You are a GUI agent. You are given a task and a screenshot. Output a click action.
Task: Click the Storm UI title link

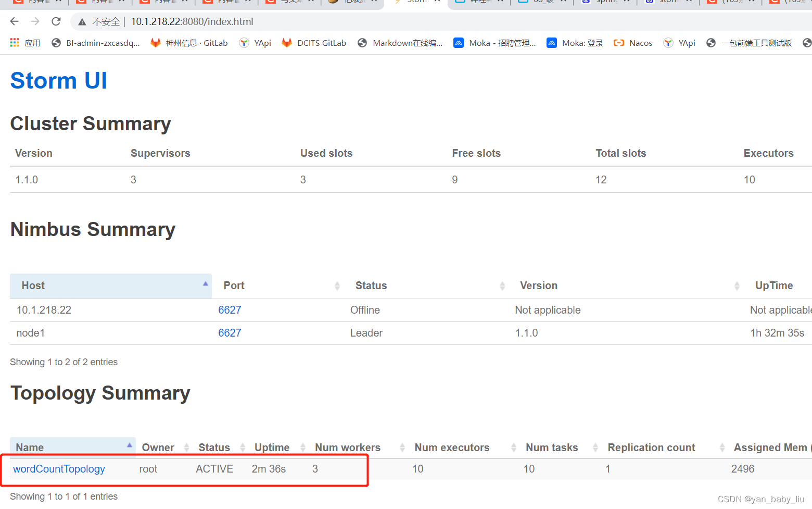[59, 81]
